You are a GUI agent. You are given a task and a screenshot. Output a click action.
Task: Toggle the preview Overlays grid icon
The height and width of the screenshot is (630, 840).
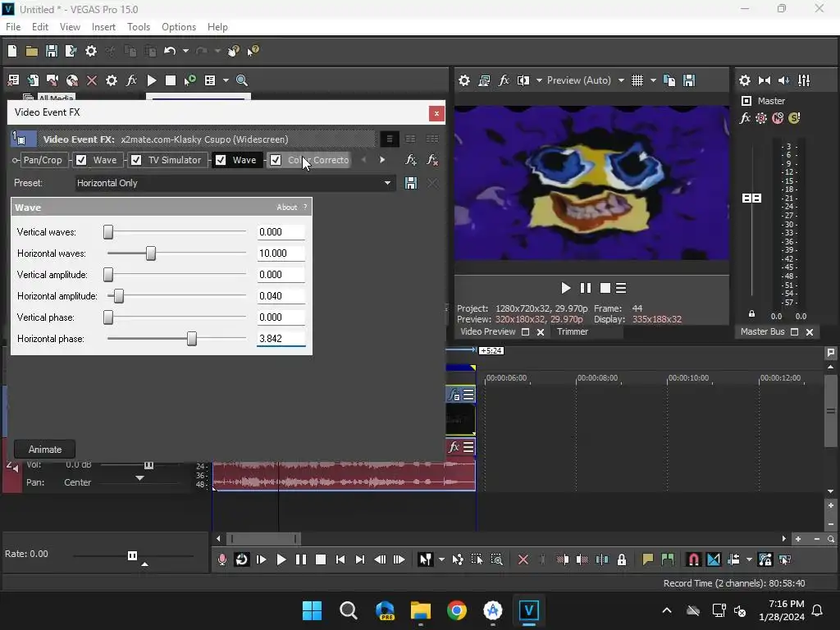[x=637, y=80]
